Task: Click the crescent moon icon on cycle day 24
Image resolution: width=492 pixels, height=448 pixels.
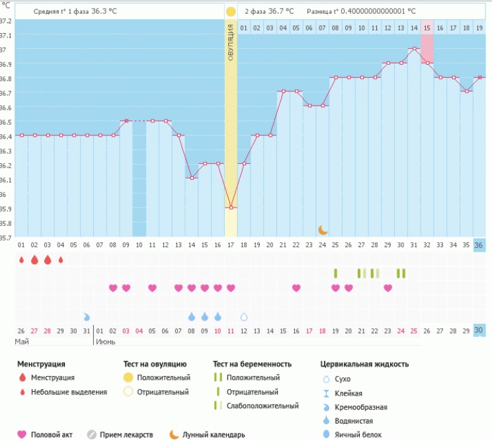Action: point(323,229)
